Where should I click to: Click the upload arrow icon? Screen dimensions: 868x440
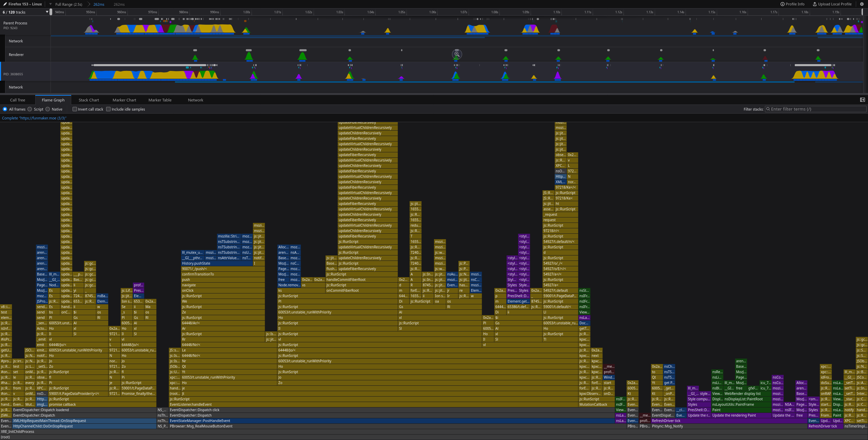814,4
